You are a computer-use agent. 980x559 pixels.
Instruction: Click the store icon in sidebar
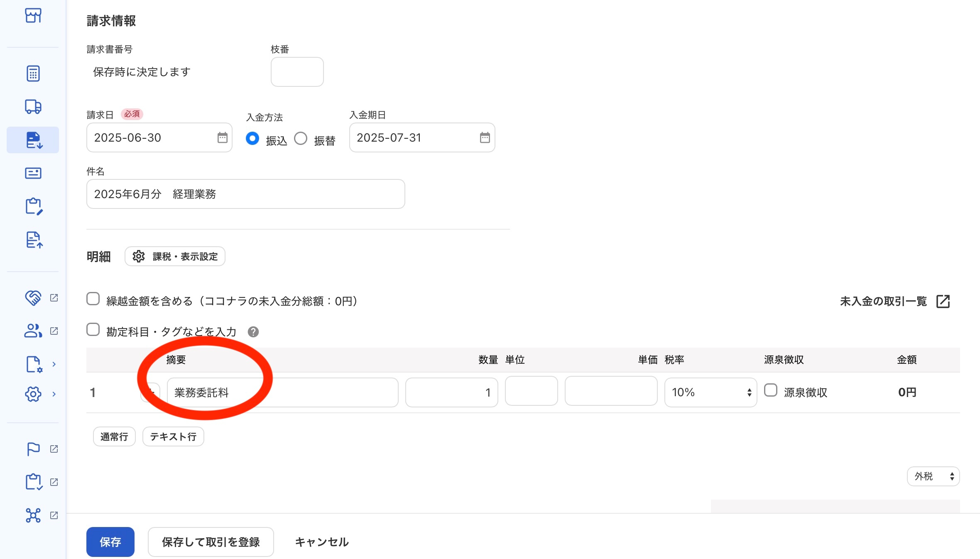click(x=33, y=15)
